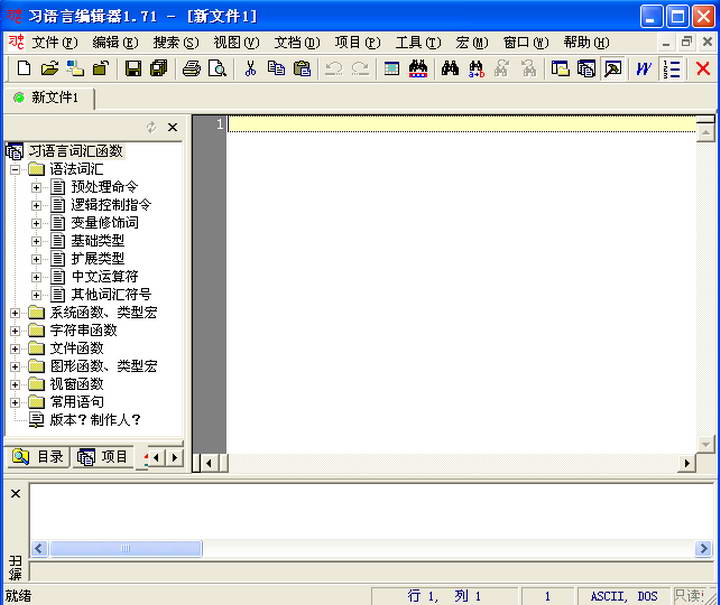Screen dimensions: 720x605
Task: Click the output panel scroll right arrow
Action: [x=703, y=548]
